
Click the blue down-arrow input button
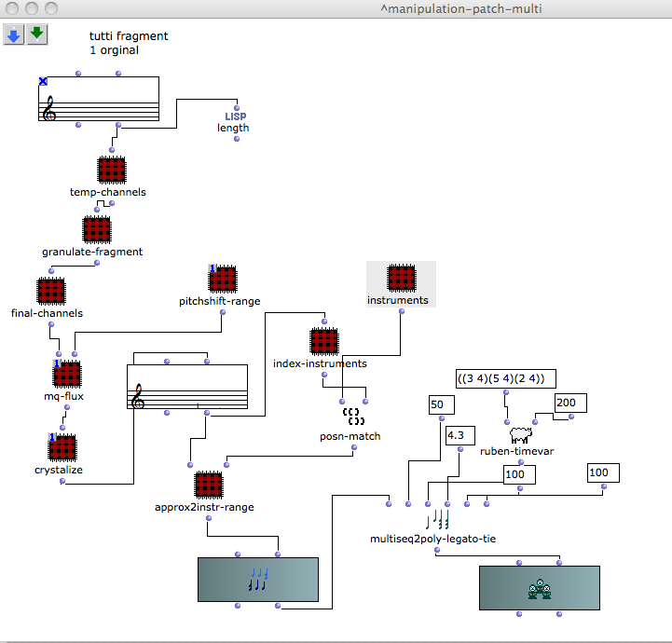pyautogui.click(x=13, y=34)
